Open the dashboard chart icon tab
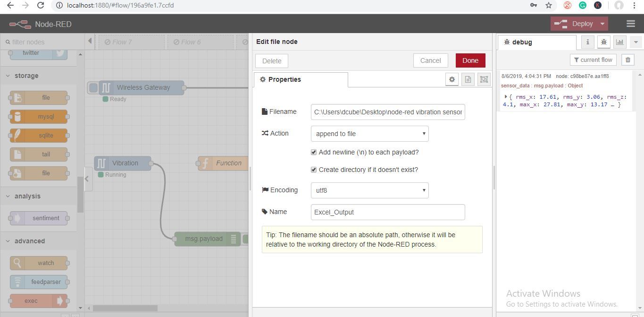Screen dimensions: 644x317 [620, 42]
